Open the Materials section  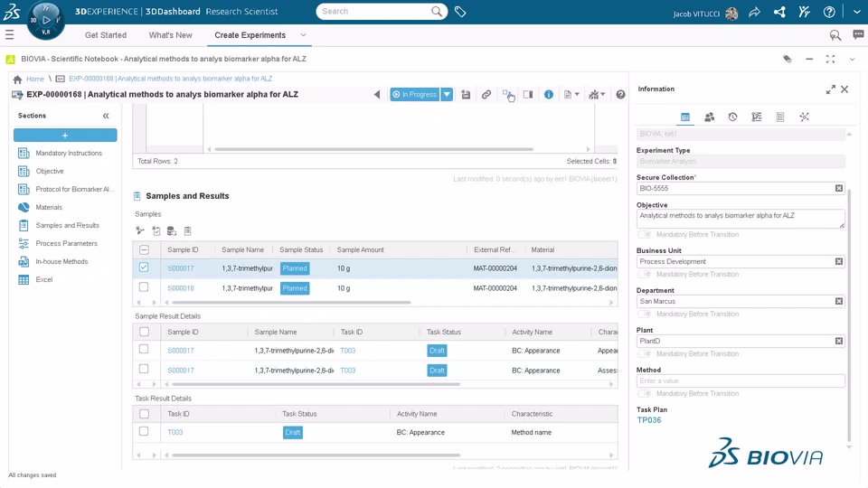pyautogui.click(x=49, y=208)
